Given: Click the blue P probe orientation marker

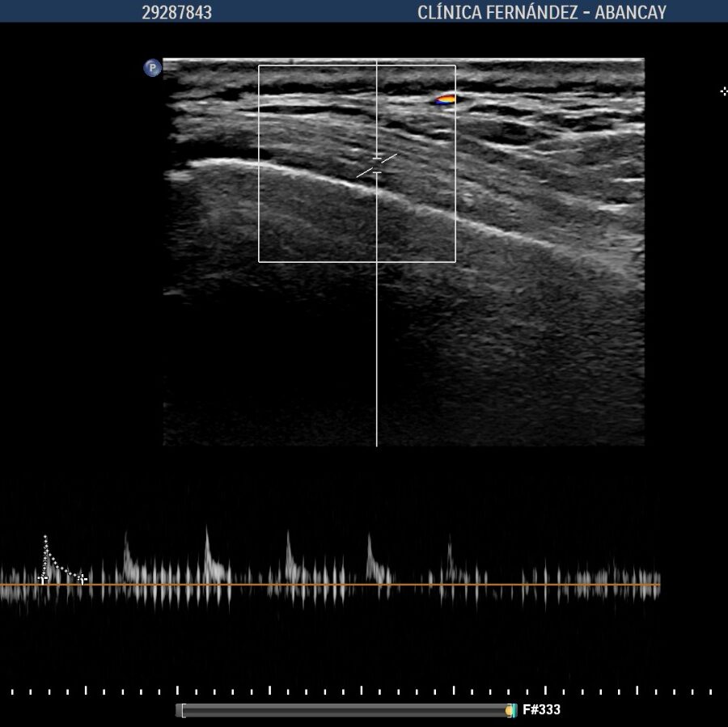Looking at the screenshot, I should [x=152, y=69].
